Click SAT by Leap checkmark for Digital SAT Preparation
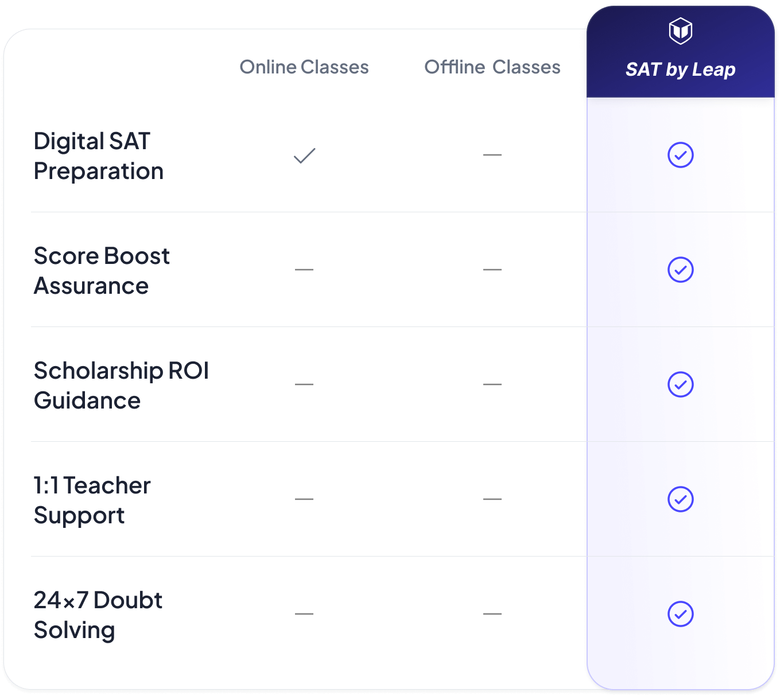This screenshot has width=784, height=696. [680, 155]
